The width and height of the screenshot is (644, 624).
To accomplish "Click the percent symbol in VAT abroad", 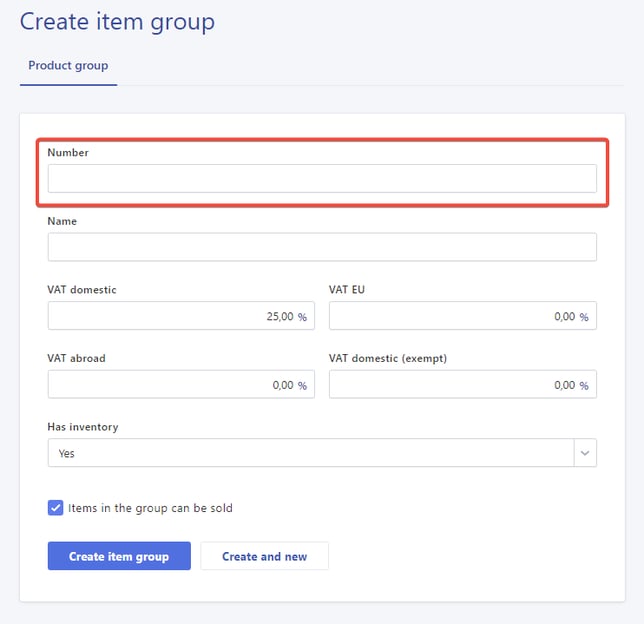I will (302, 386).
